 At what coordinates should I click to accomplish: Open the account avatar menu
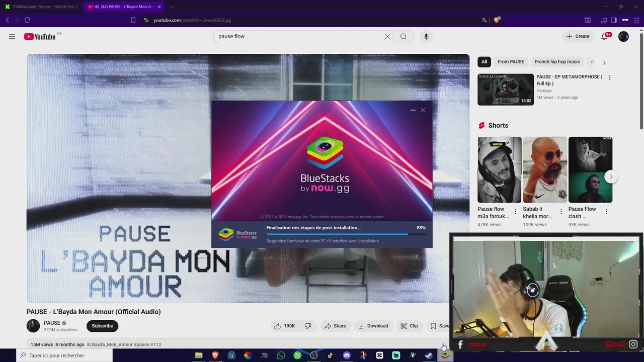tap(623, 36)
